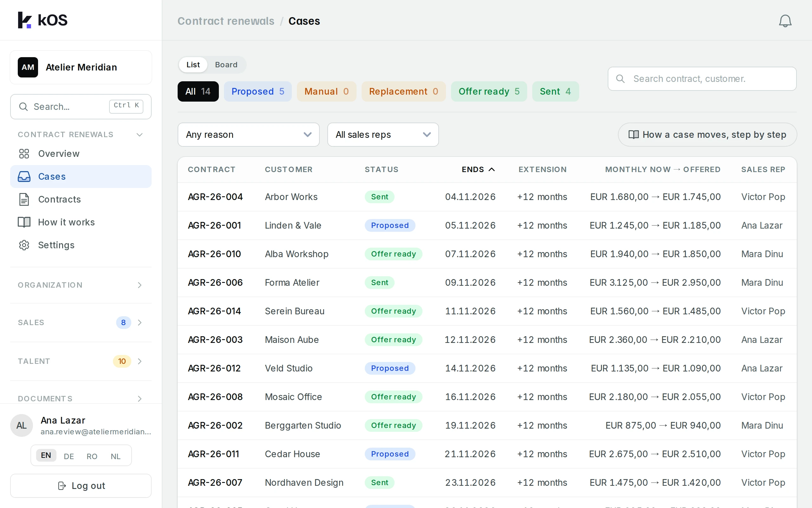The height and width of the screenshot is (508, 812).
Task: Open contract AGR-26-004 row
Action: pyautogui.click(x=487, y=197)
